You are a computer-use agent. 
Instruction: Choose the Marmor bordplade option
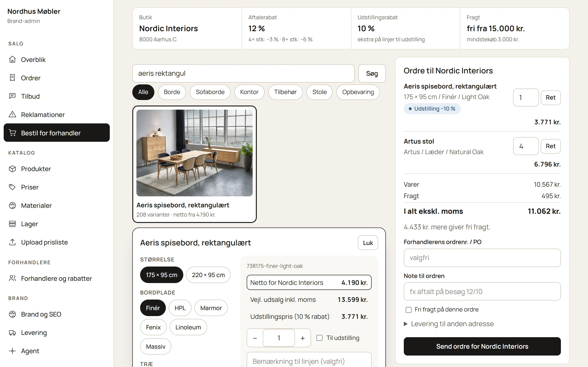click(x=211, y=308)
